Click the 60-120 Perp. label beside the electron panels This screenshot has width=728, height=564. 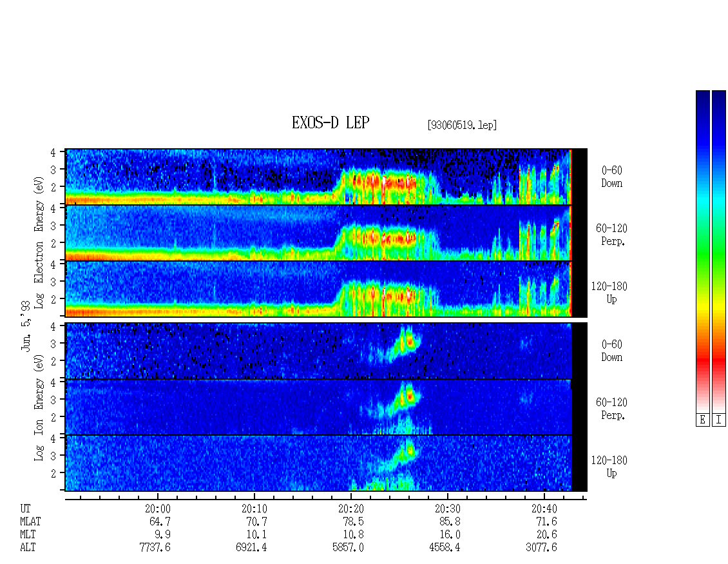pyautogui.click(x=612, y=235)
